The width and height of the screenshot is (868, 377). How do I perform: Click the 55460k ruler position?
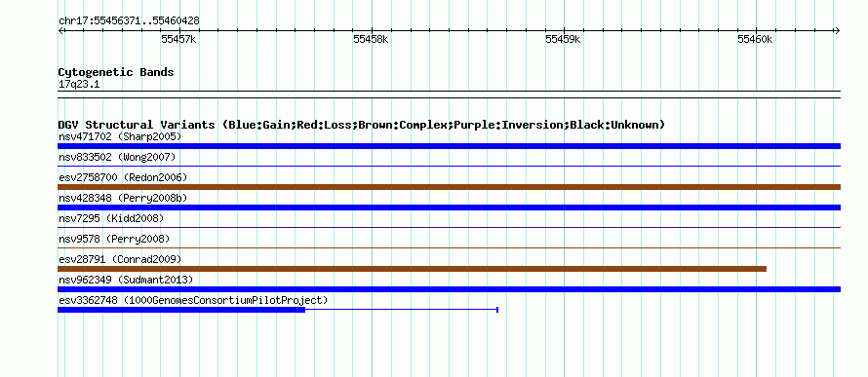pyautogui.click(x=755, y=39)
